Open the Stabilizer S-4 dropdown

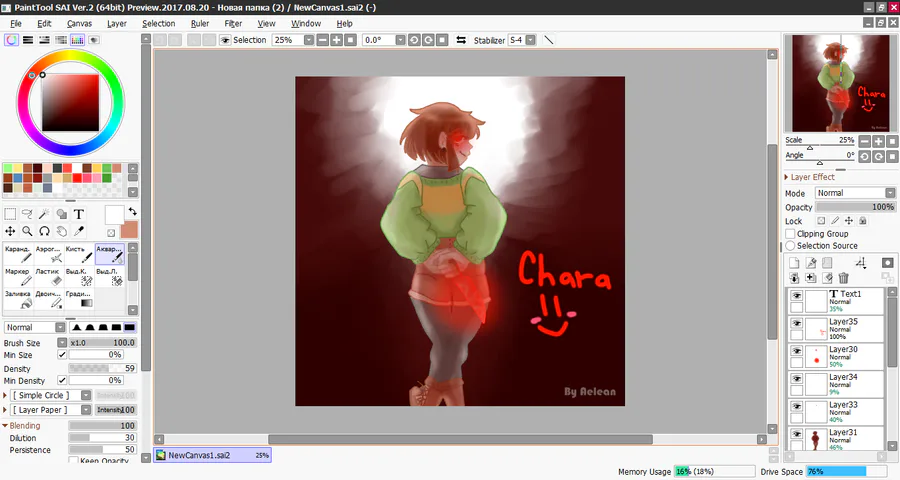tap(530, 40)
